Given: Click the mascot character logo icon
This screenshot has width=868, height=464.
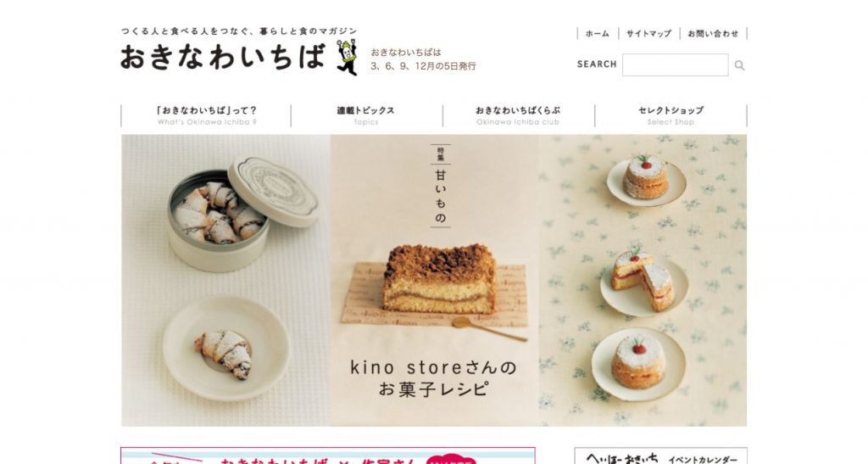Looking at the screenshot, I should pyautogui.click(x=347, y=57).
